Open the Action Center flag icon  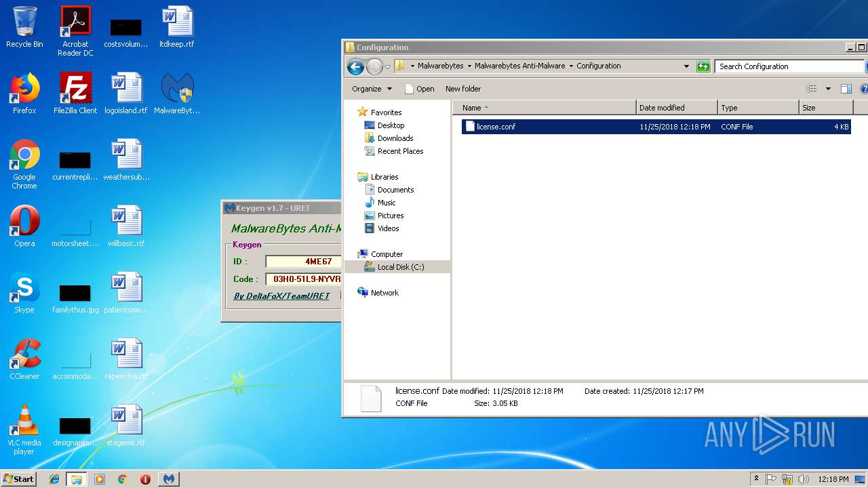(x=771, y=479)
